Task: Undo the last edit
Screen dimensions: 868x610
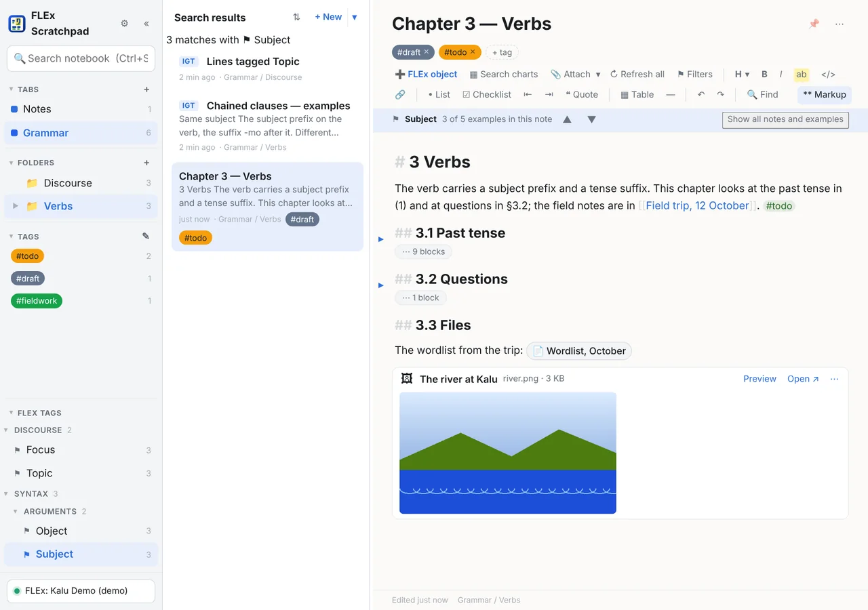Action: [x=701, y=94]
